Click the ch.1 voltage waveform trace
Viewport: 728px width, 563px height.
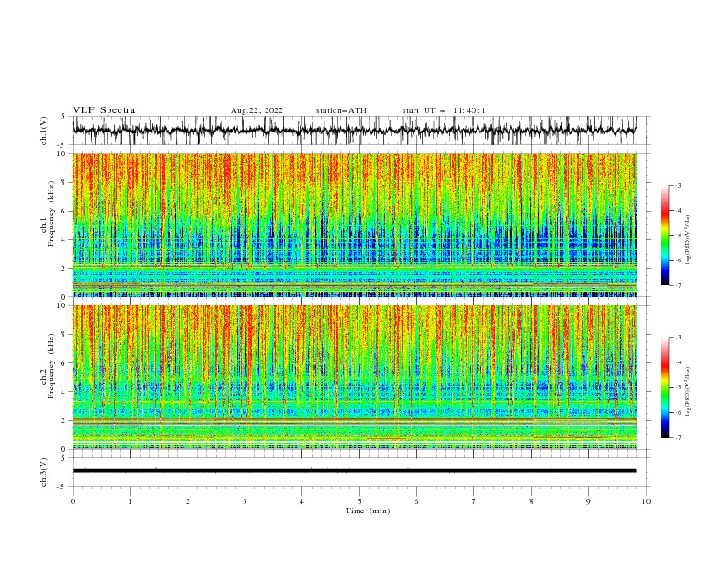(x=354, y=131)
